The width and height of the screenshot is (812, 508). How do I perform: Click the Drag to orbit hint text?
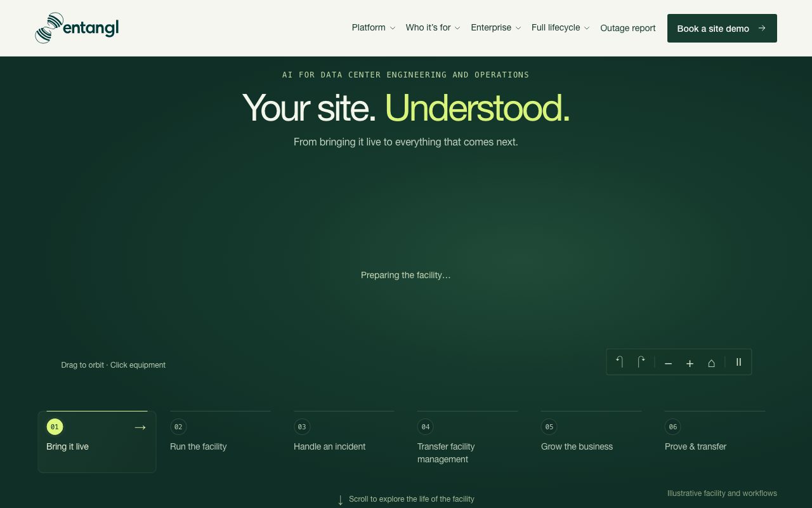click(114, 365)
